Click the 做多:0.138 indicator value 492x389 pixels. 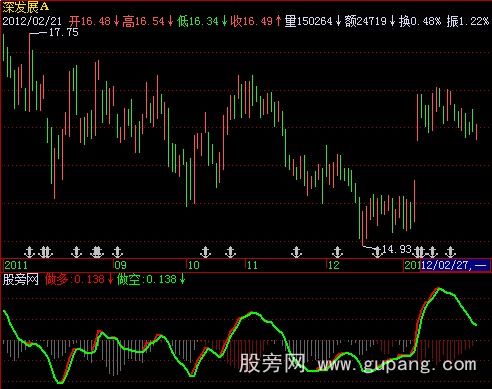click(x=75, y=279)
